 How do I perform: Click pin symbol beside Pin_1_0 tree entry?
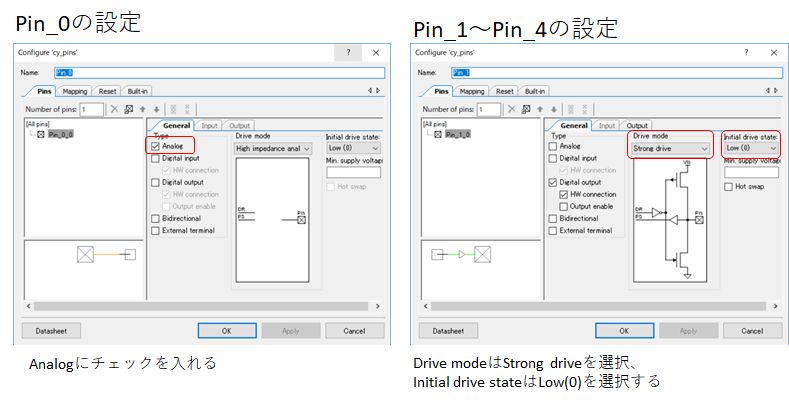pos(438,134)
